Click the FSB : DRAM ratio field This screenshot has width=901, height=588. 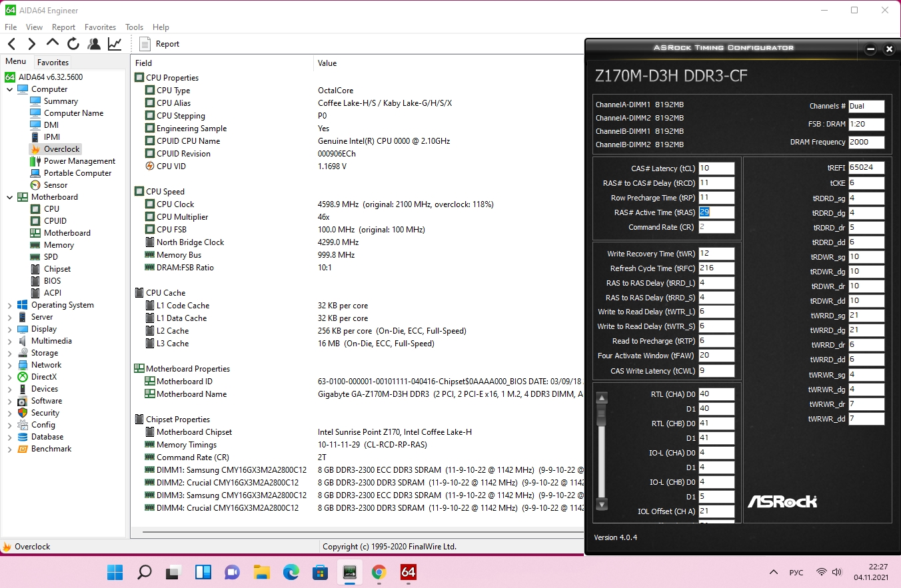coord(866,124)
